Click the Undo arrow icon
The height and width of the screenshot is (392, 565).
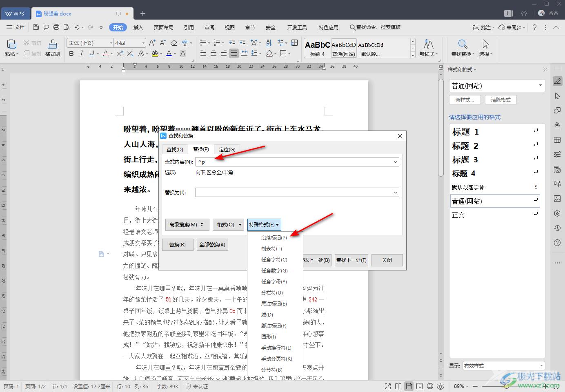pyautogui.click(x=77, y=27)
